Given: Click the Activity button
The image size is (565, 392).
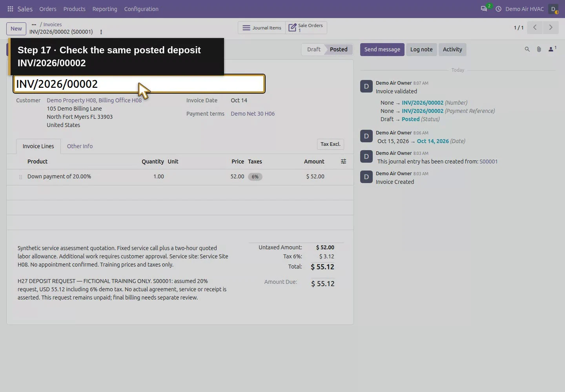Looking at the screenshot, I should [x=452, y=49].
